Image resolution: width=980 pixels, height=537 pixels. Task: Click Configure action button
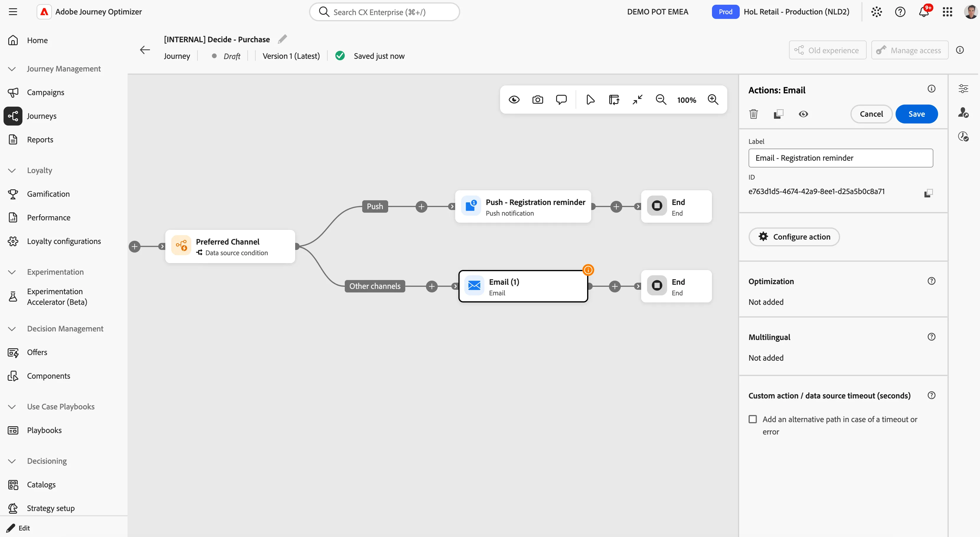coord(794,237)
